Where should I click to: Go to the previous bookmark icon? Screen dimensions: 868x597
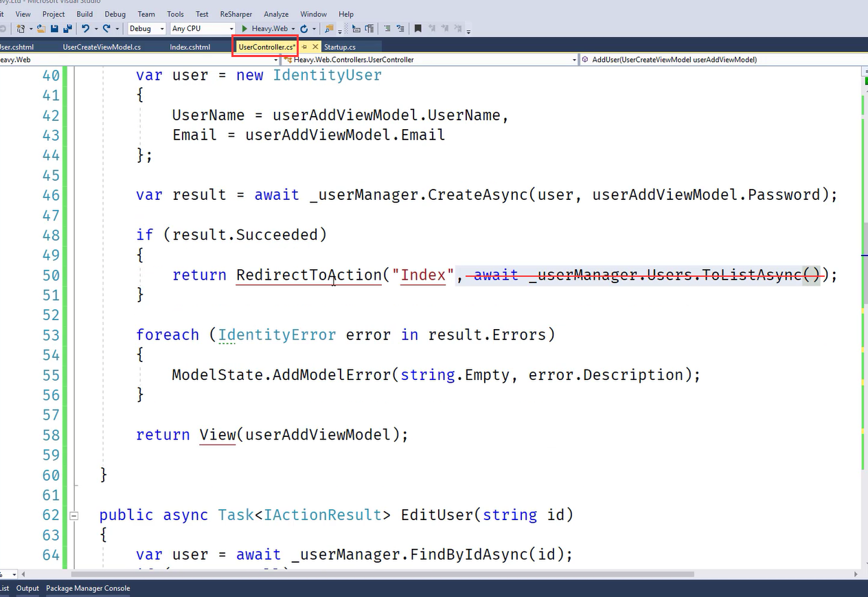[x=432, y=29]
